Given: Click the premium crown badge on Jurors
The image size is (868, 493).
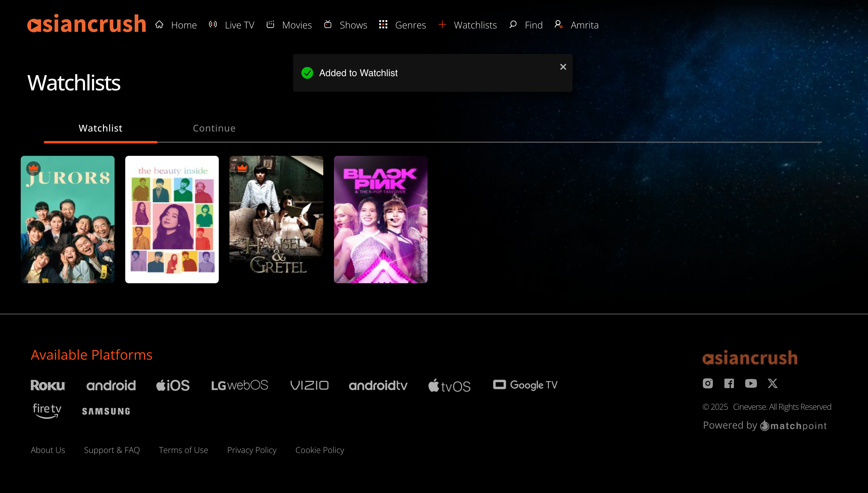Looking at the screenshot, I should [33, 168].
